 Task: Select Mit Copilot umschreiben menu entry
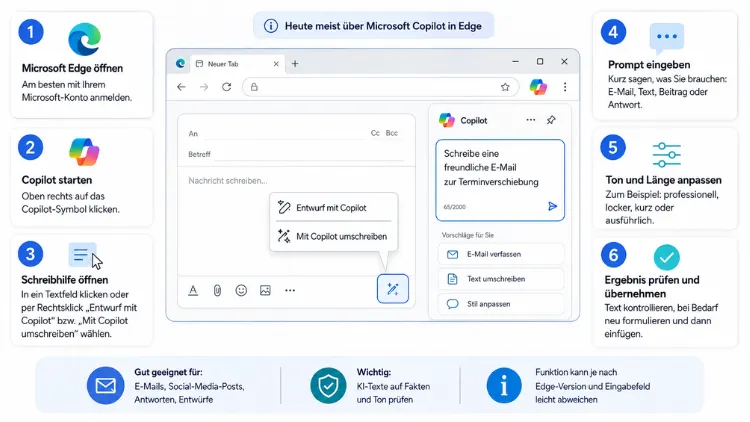(x=333, y=236)
